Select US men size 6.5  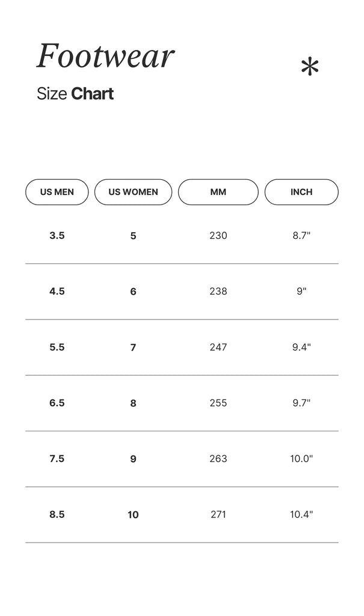(57, 403)
